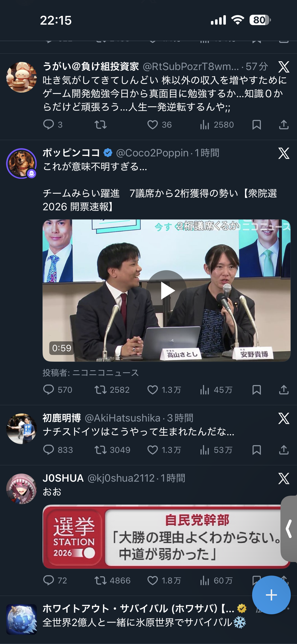Open ホワイトアウト・サバイバル ad avatar
Screen dimensions: 297x644
(x=21, y=620)
